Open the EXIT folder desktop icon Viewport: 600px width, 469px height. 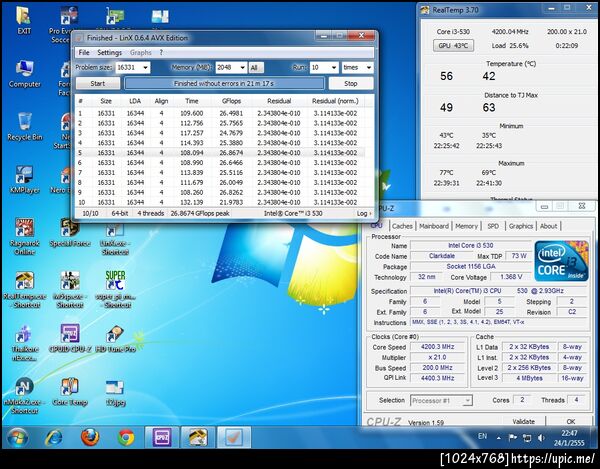[24, 20]
